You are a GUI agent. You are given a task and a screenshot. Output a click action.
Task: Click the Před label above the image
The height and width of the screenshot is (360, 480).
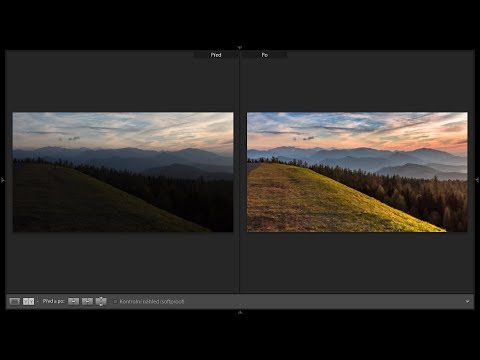[216, 55]
